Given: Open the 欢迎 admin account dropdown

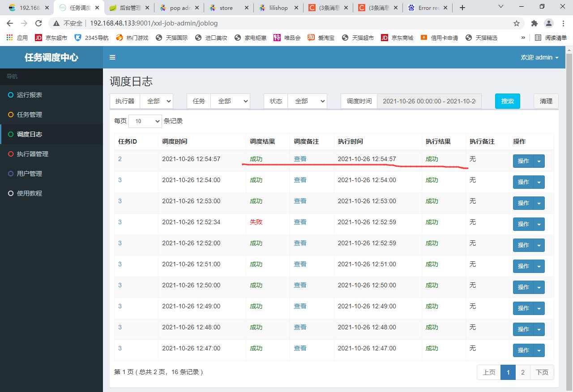Looking at the screenshot, I should (540, 57).
